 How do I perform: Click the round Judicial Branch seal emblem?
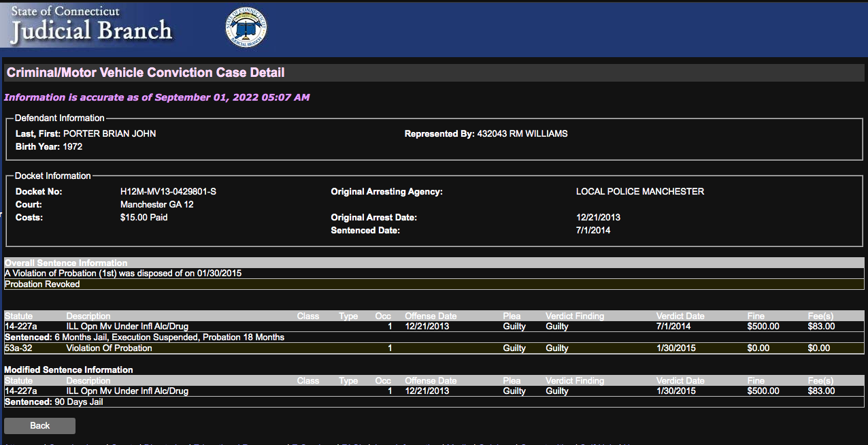coord(246,29)
